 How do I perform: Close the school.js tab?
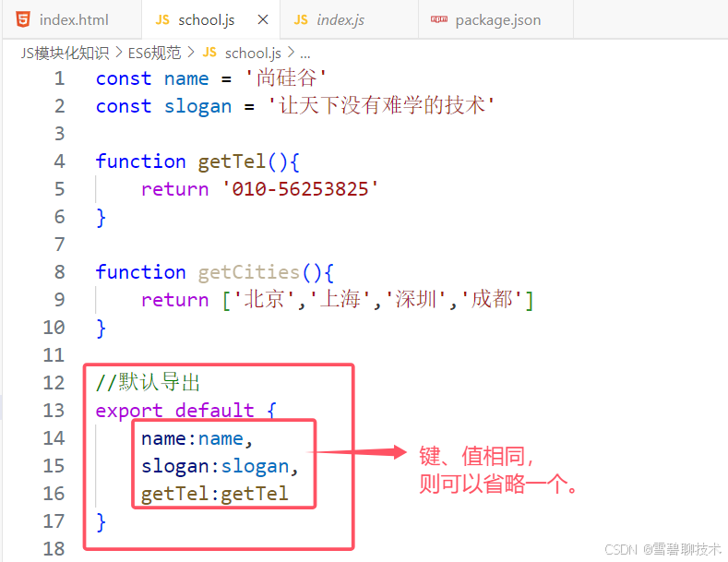click(263, 19)
